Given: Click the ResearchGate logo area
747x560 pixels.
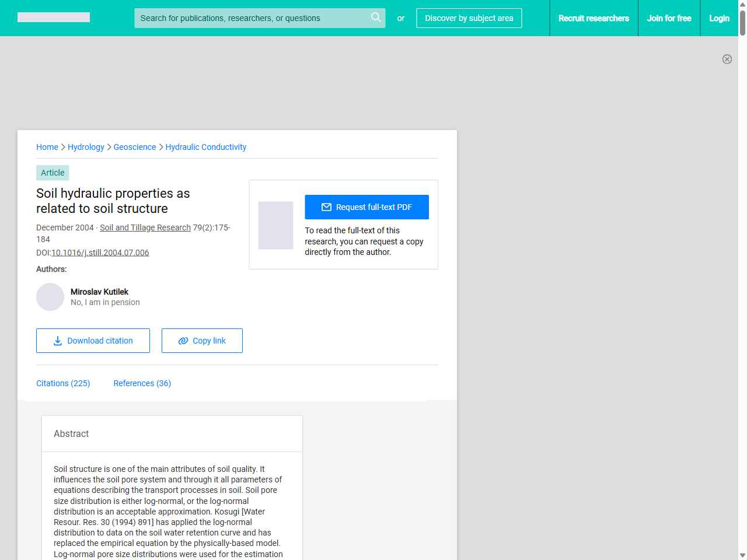Looking at the screenshot, I should point(53,17).
